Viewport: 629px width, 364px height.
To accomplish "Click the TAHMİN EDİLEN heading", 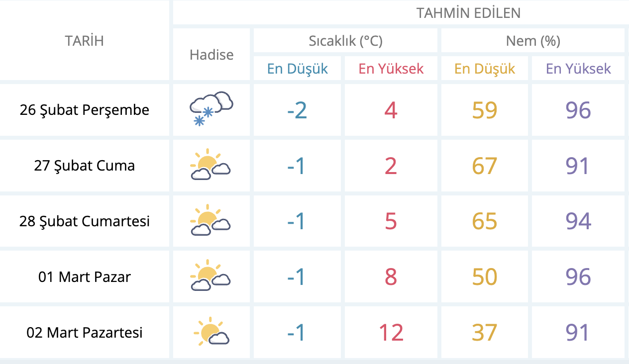I will 468,13.
